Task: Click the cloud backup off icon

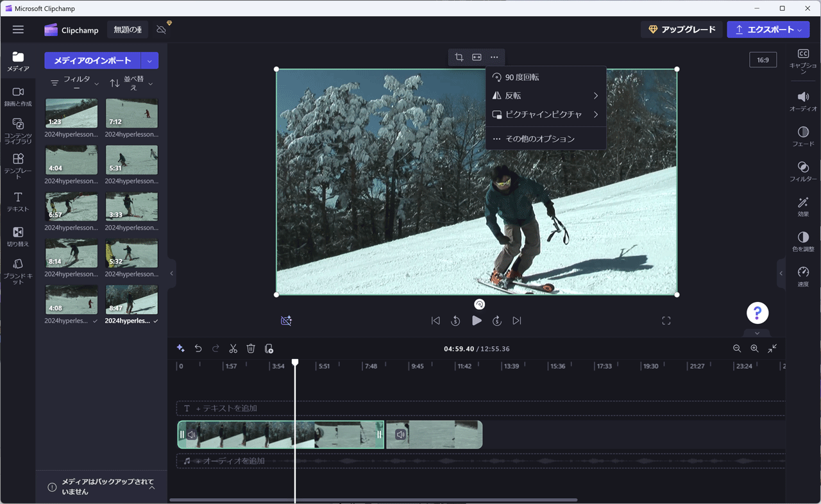Action: click(x=161, y=29)
